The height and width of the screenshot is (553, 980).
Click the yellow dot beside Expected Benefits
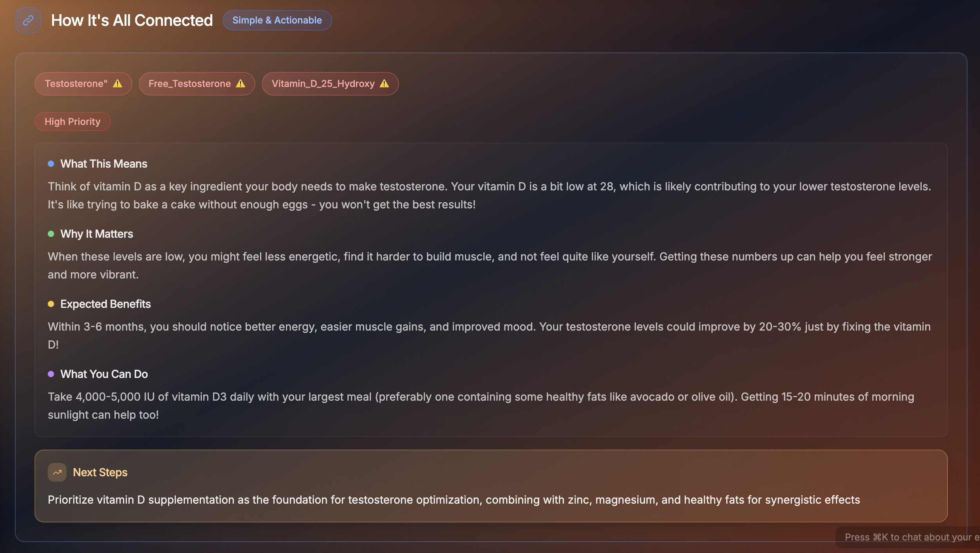(51, 304)
